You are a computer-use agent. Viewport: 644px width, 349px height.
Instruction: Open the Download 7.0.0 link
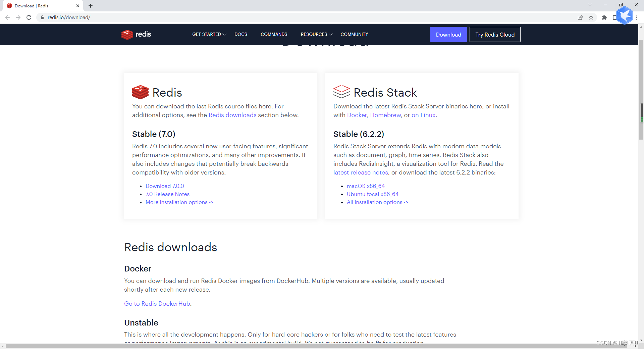[164, 186]
